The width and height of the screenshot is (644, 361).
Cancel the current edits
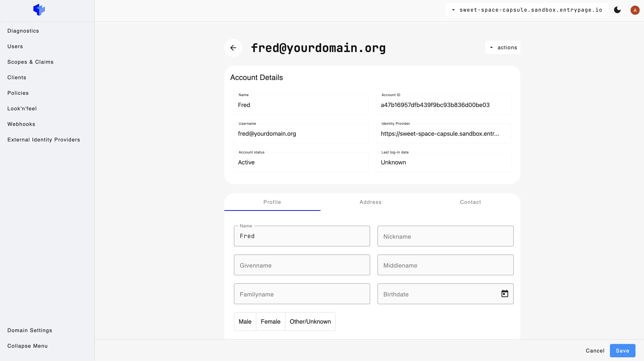(x=595, y=350)
